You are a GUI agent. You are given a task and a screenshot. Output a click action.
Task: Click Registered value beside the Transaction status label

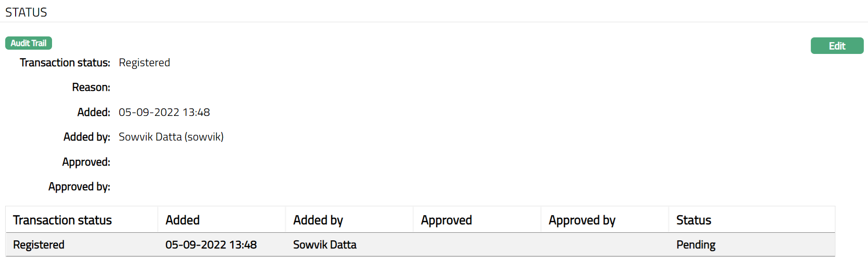point(144,62)
